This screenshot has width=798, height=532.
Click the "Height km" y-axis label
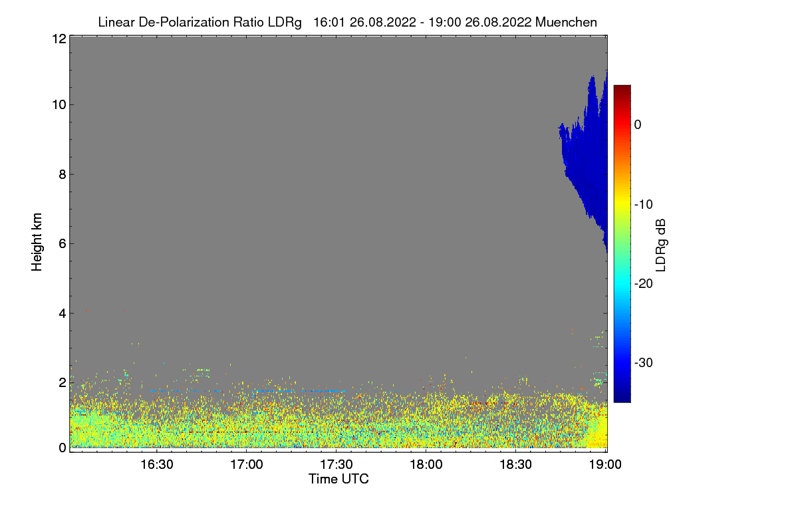point(37,242)
